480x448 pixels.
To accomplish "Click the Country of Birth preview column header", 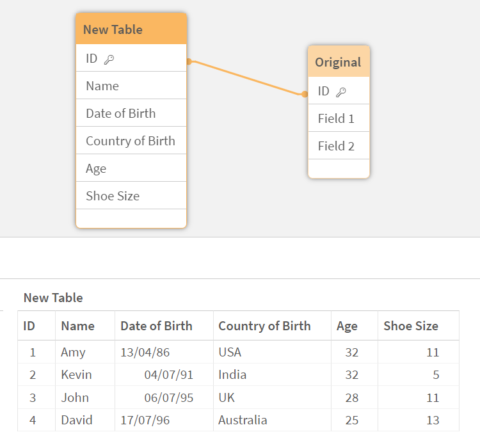I will coord(264,326).
